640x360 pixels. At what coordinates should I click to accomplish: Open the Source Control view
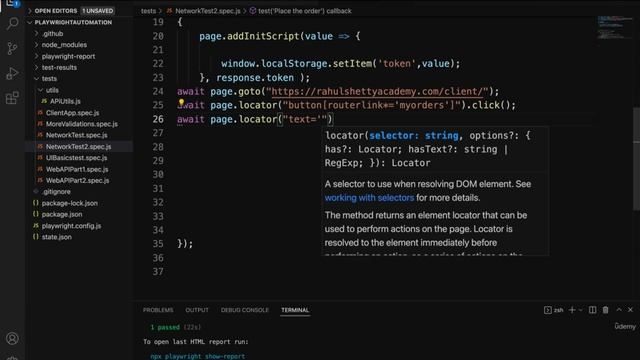(13, 49)
